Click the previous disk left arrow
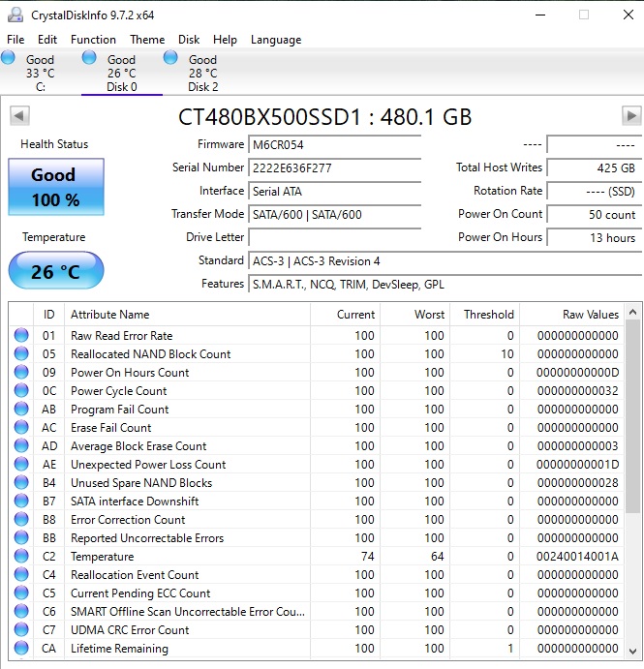This screenshot has width=644, height=669. 17,116
